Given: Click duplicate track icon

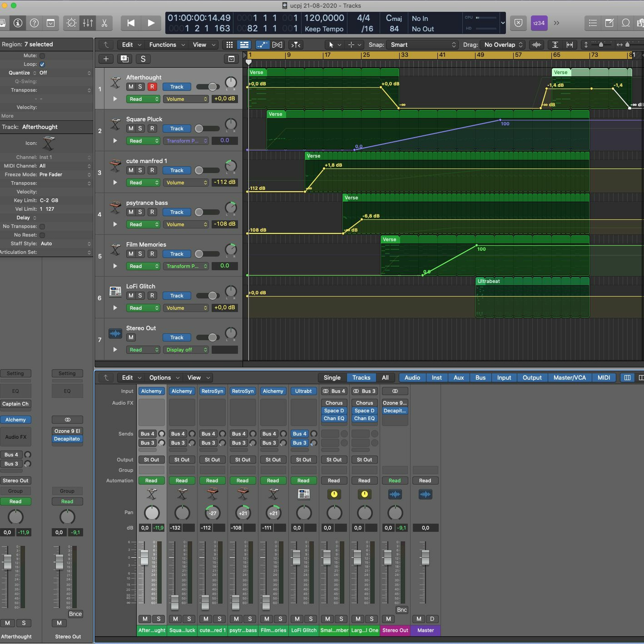Looking at the screenshot, I should click(124, 59).
